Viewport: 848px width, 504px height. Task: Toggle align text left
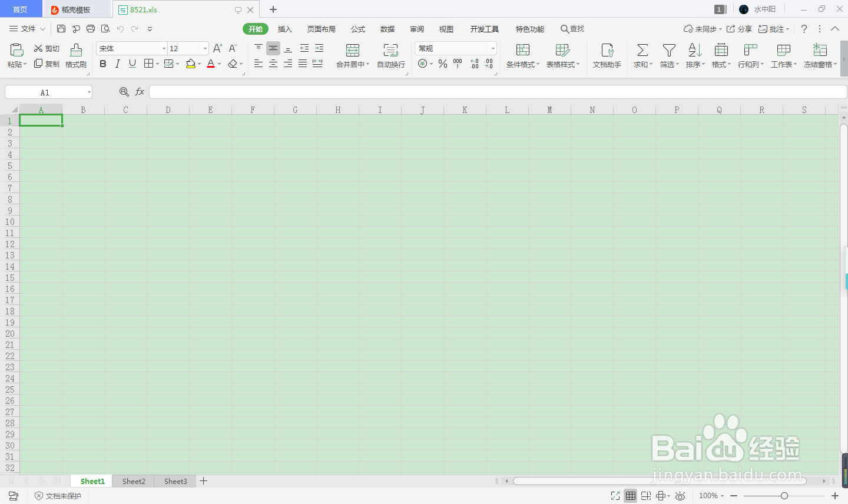[259, 64]
